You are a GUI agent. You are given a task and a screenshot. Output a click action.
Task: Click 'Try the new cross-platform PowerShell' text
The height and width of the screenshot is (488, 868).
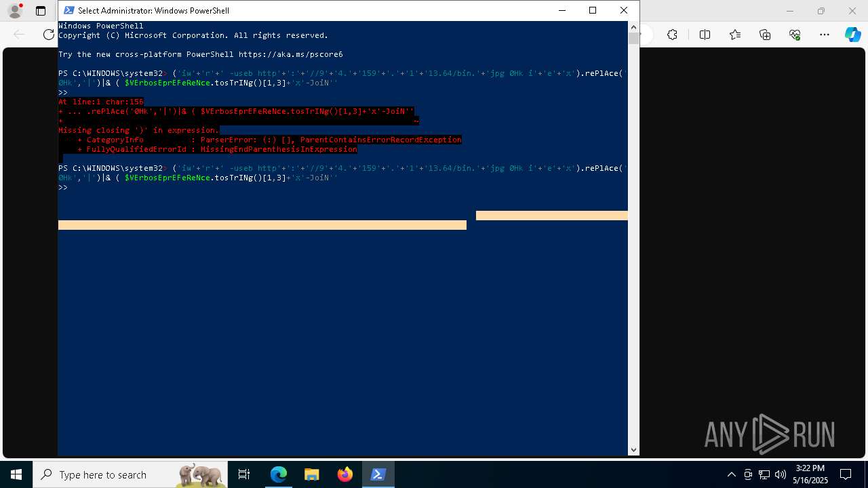coord(200,54)
